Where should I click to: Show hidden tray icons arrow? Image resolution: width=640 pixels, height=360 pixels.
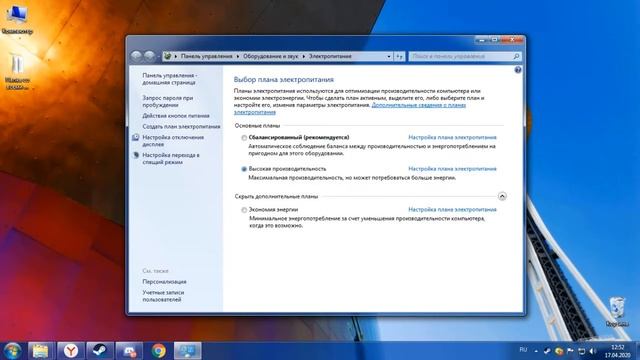point(536,351)
